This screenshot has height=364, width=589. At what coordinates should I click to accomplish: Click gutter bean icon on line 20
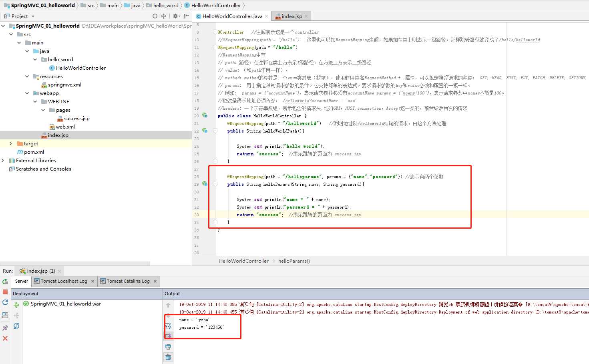pyautogui.click(x=205, y=115)
